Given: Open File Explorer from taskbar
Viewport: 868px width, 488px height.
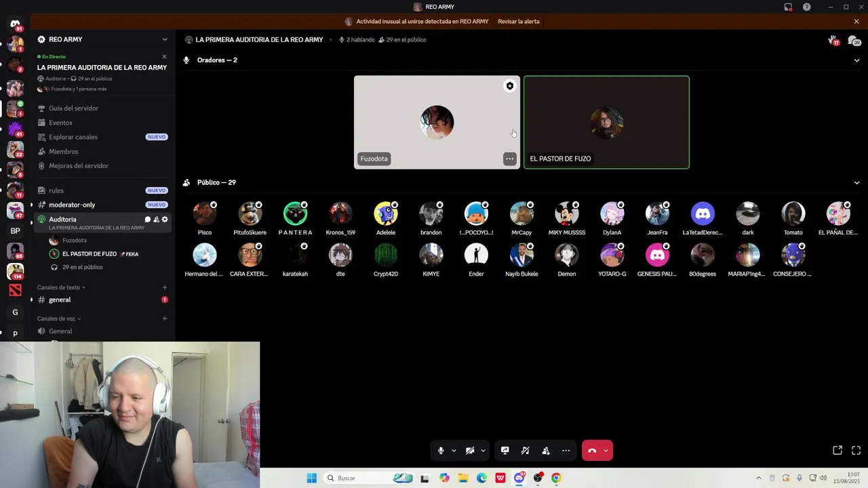Looking at the screenshot, I should tap(462, 478).
